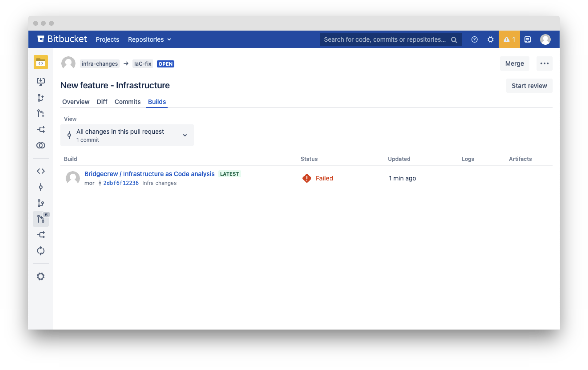Open commit 2dbf6f12236 link
Viewport: 588px width, 370px height.
click(121, 183)
